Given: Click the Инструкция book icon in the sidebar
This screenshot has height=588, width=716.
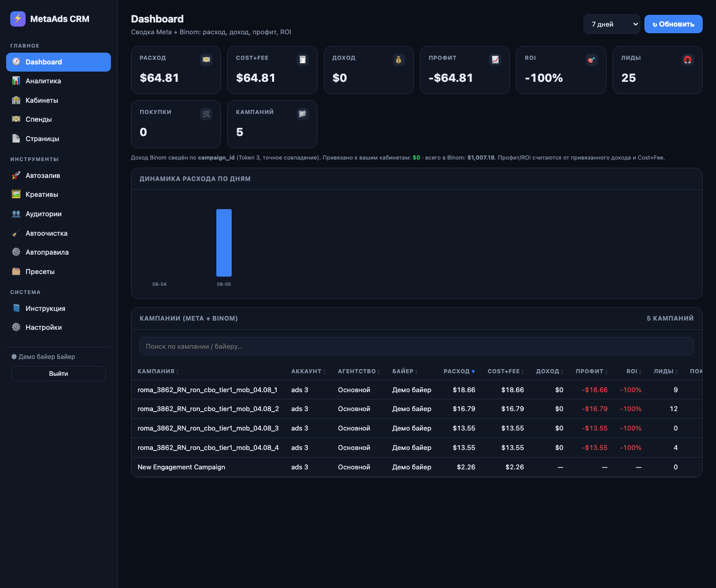Looking at the screenshot, I should [16, 308].
